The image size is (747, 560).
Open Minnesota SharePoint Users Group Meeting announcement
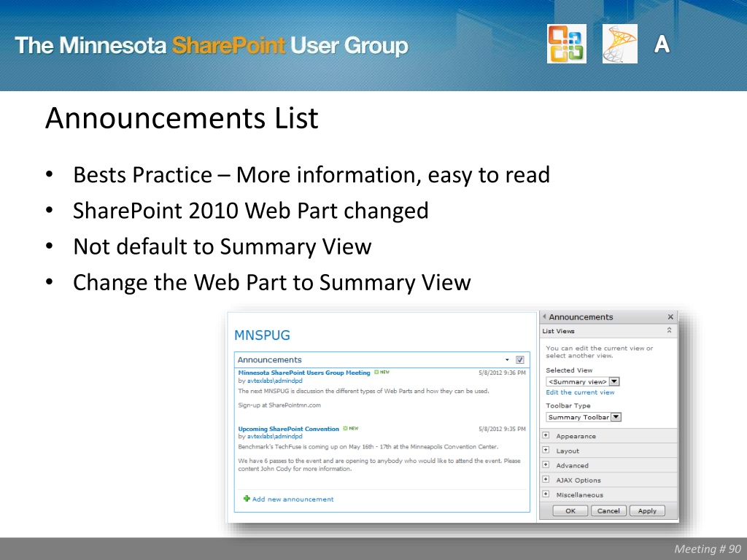tap(304, 373)
